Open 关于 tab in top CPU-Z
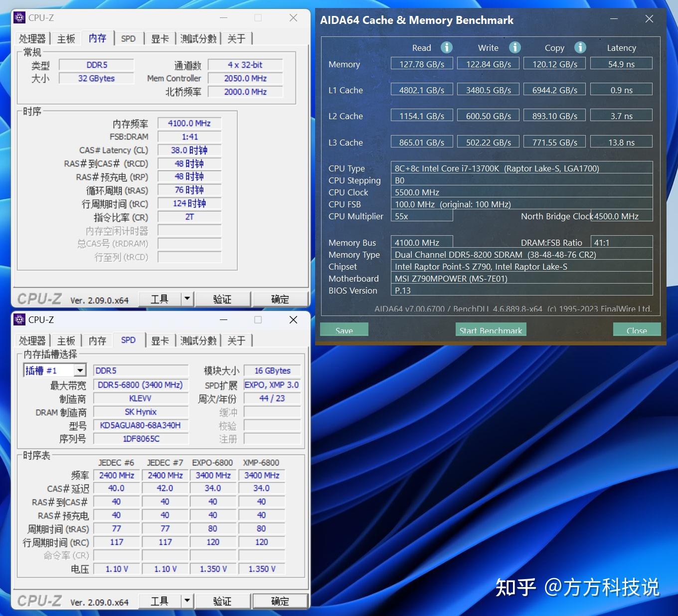Image resolution: width=678 pixels, height=616 pixels. (236, 39)
